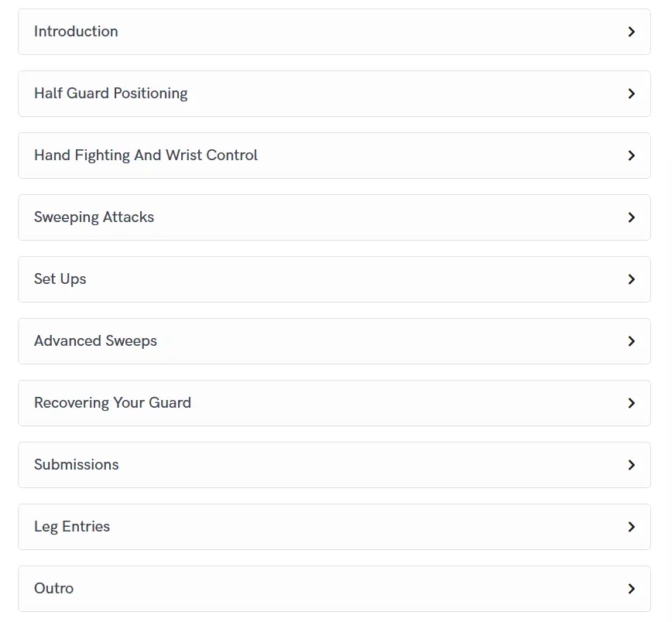Screen dimensions: 672x622
Task: Open the Set Ups section title
Action: point(60,279)
